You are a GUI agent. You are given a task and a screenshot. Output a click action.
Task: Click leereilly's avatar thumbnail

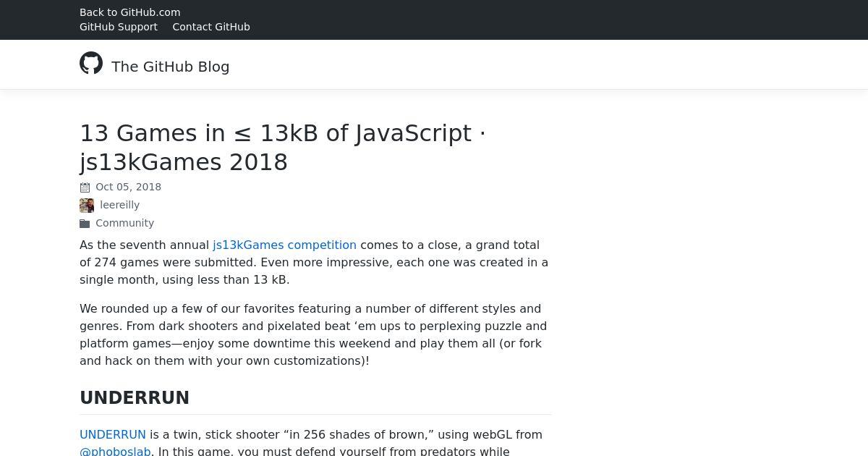(87, 206)
